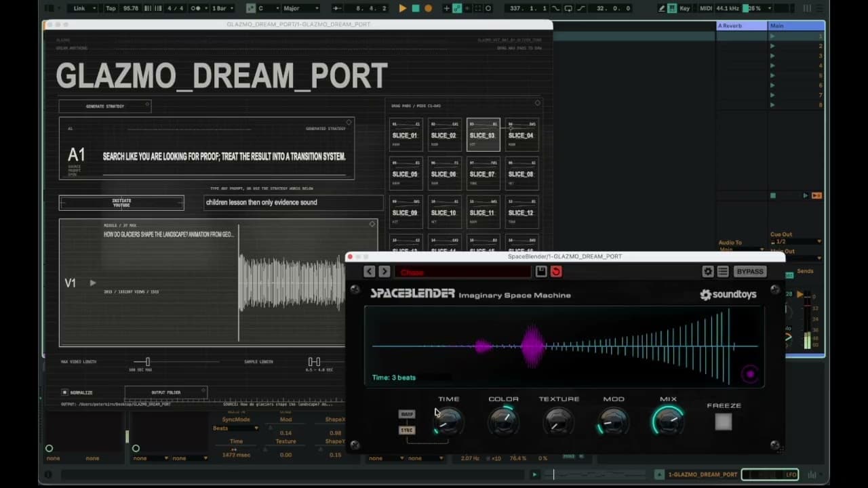Click the tempo field showing 95.78
The width and height of the screenshot is (868, 488).
[131, 8]
